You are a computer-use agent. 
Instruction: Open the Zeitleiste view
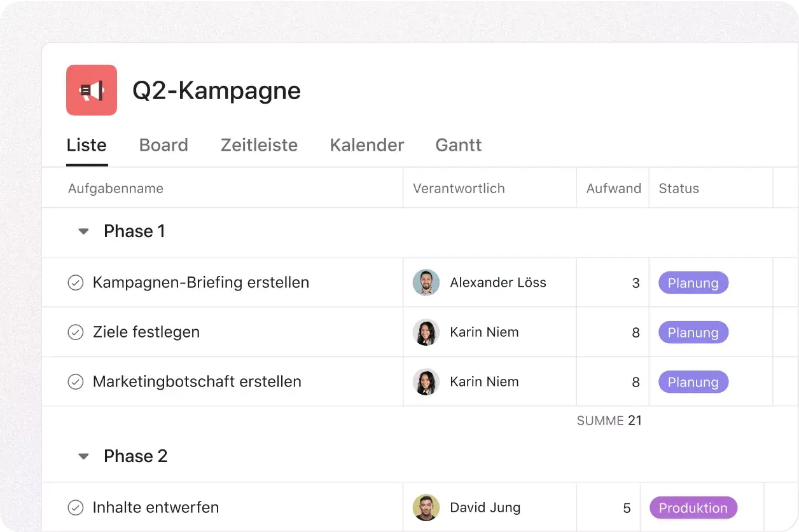(x=259, y=145)
